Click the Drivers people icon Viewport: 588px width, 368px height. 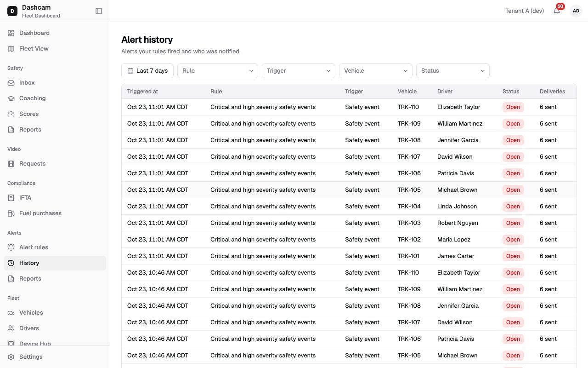11,328
